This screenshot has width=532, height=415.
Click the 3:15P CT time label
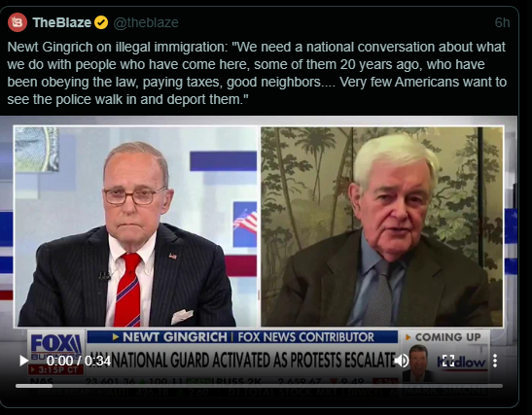click(56, 369)
